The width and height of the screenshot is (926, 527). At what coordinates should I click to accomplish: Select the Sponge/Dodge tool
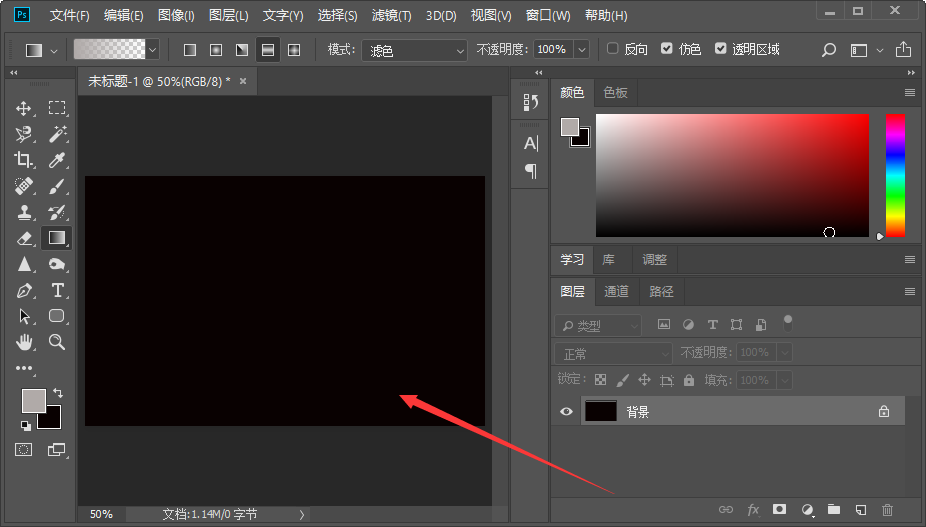pos(57,264)
